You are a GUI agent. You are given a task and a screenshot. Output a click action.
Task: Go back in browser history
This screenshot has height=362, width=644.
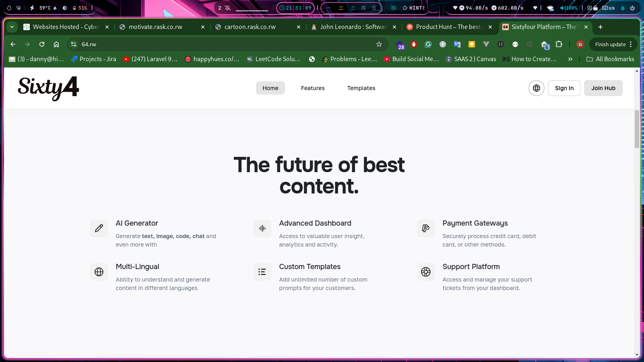point(13,44)
